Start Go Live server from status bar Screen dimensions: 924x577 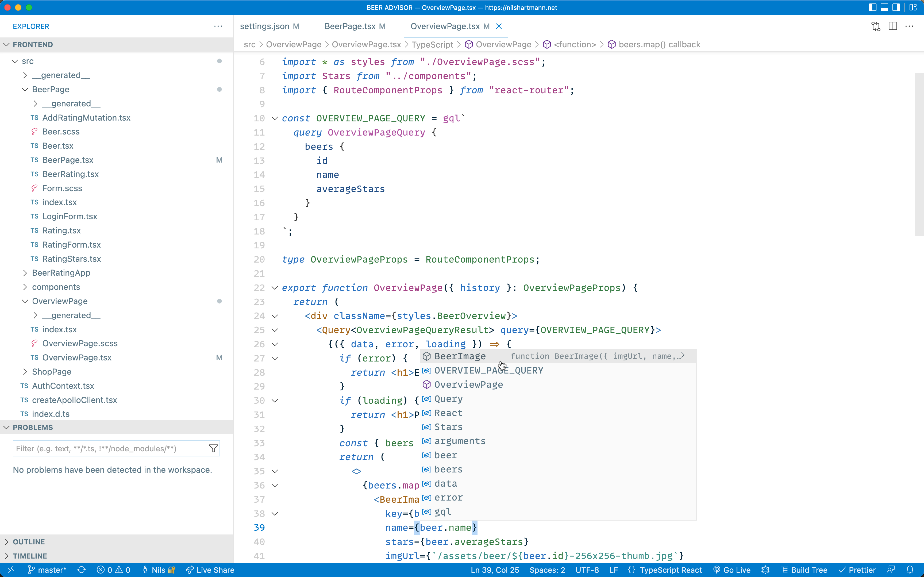[732, 570]
